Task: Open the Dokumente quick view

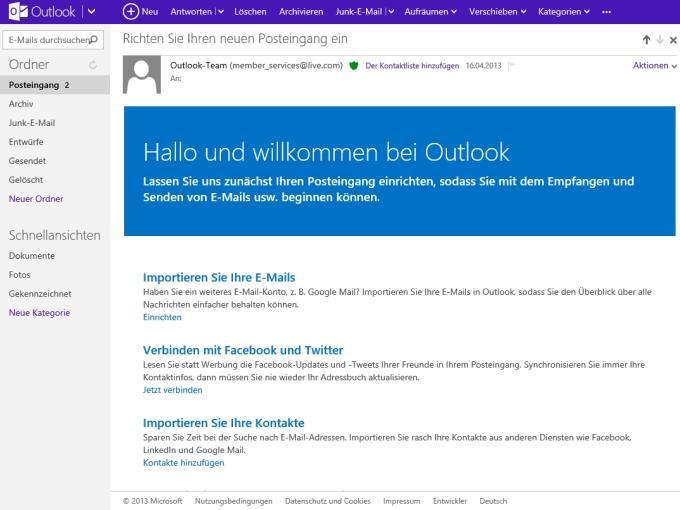Action: 32,256
